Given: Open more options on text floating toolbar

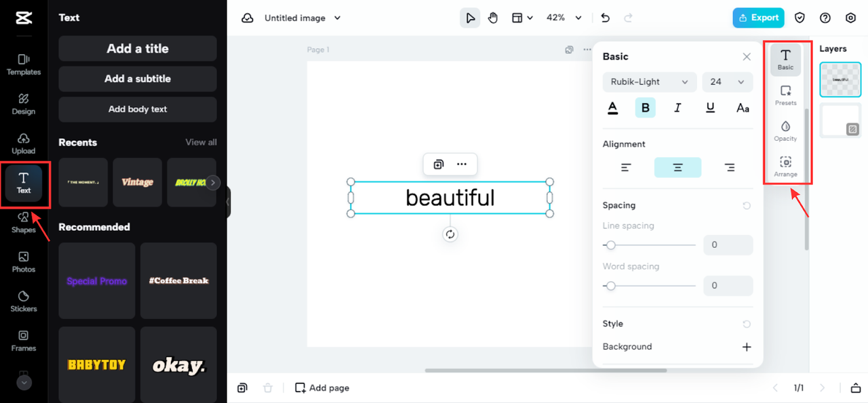Looking at the screenshot, I should pyautogui.click(x=462, y=165).
